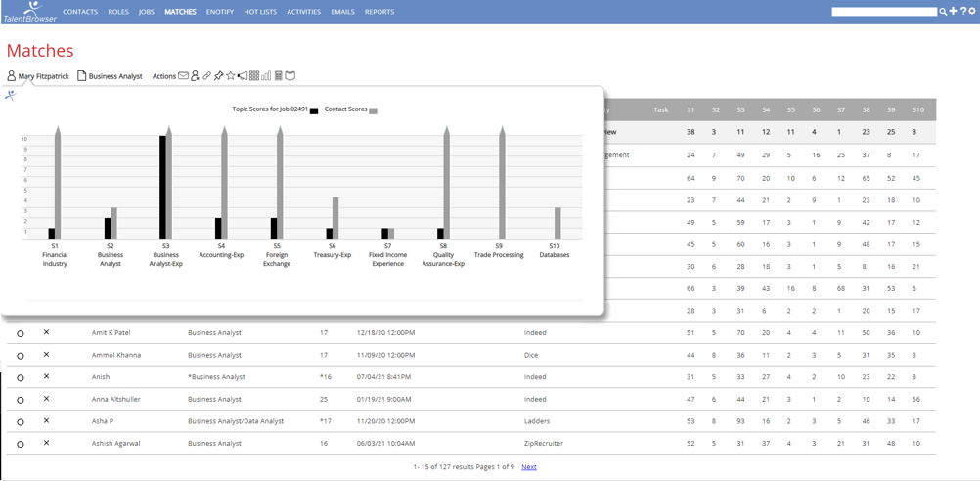Open the bar chart icon in Actions

[266, 76]
